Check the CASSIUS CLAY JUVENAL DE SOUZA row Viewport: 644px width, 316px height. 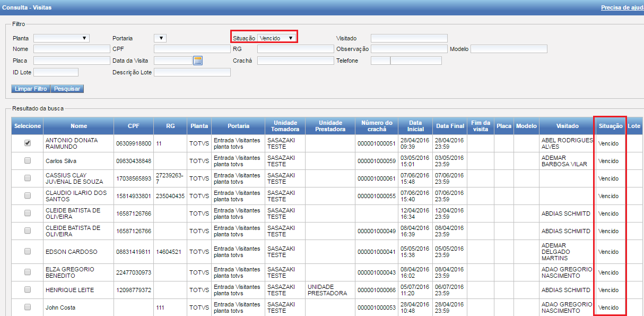28,178
